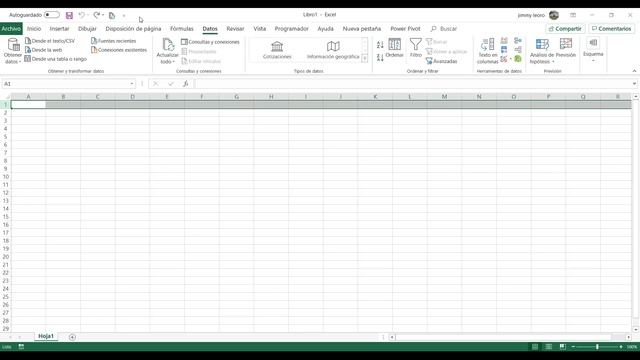Click the Relationships icon in data tools
This screenshot has height=360, width=640.
[518, 50]
